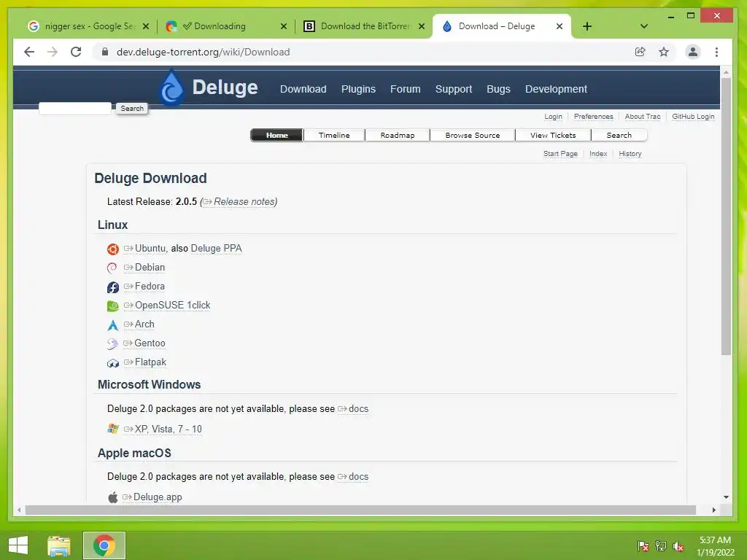Open the Development header link
The height and width of the screenshot is (560, 747).
pos(556,89)
